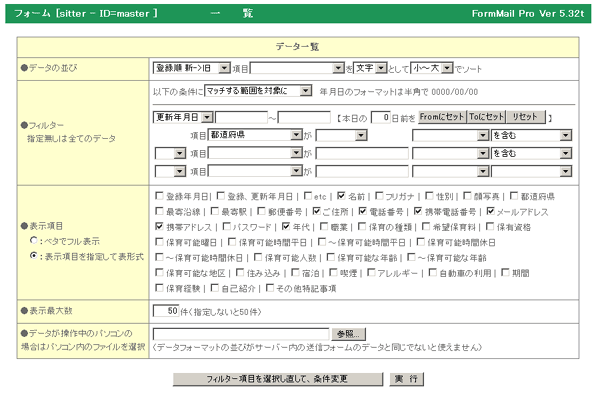Expand the 更新年月日 date type dropdown
The height and width of the screenshot is (393, 600).
(x=183, y=117)
